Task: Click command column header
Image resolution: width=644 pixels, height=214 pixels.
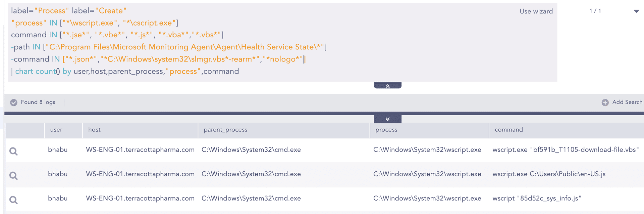Action: coord(508,130)
